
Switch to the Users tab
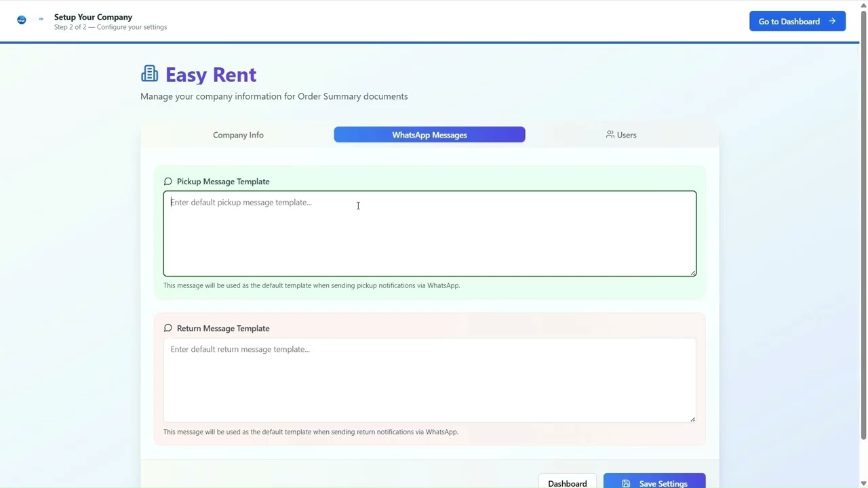621,135
